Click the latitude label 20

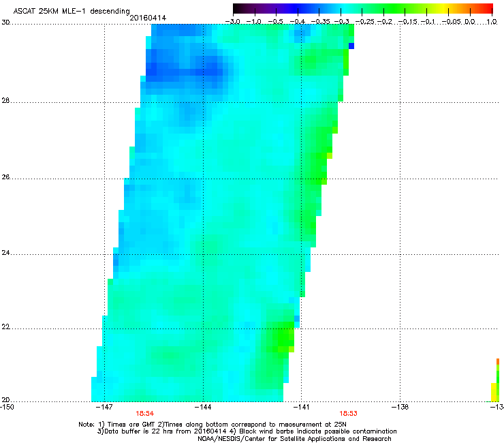(5, 399)
